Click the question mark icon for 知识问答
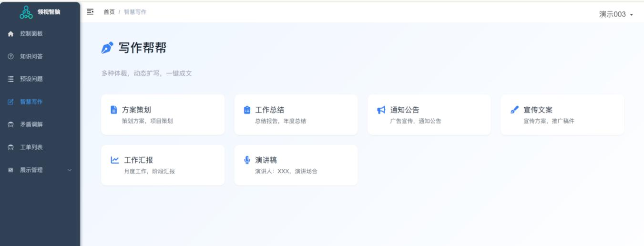This screenshot has height=246, width=644. 11,57
